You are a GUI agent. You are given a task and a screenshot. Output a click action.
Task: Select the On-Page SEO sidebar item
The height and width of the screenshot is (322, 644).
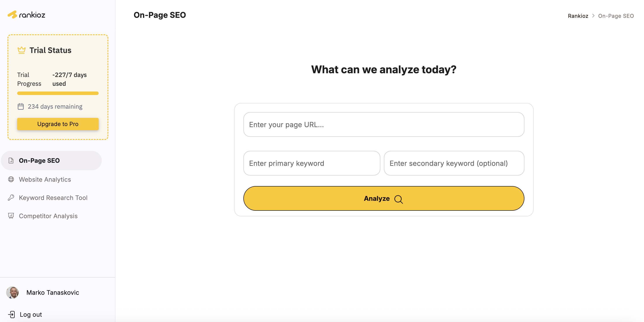pos(39,161)
